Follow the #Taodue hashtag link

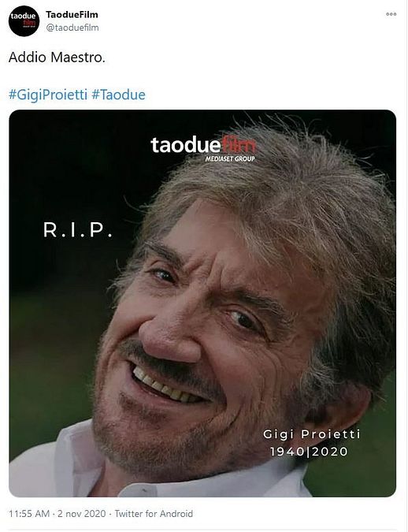(x=118, y=95)
